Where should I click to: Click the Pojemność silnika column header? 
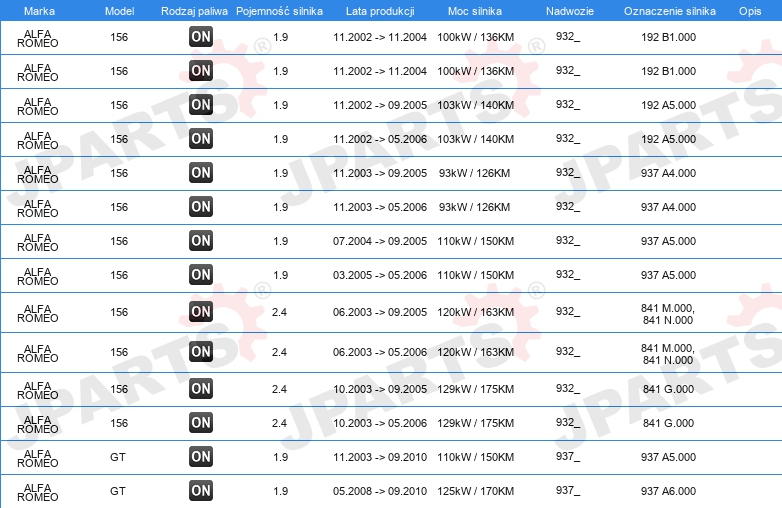(279, 11)
